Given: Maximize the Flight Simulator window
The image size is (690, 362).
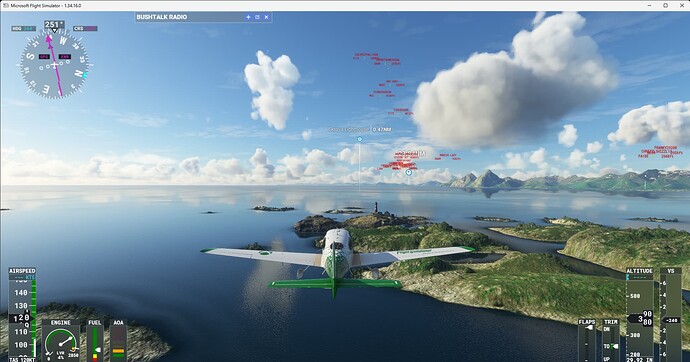Looking at the screenshot, I should pyautogui.click(x=665, y=5).
